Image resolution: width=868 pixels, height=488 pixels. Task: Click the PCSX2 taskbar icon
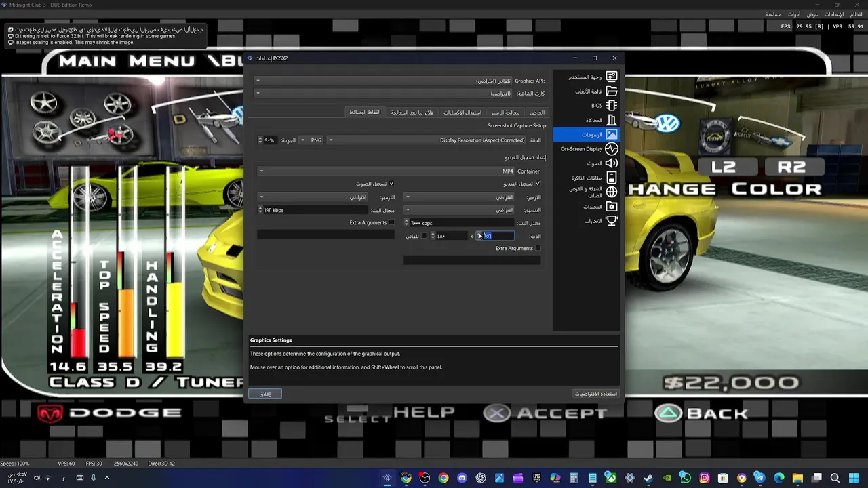tap(387, 478)
